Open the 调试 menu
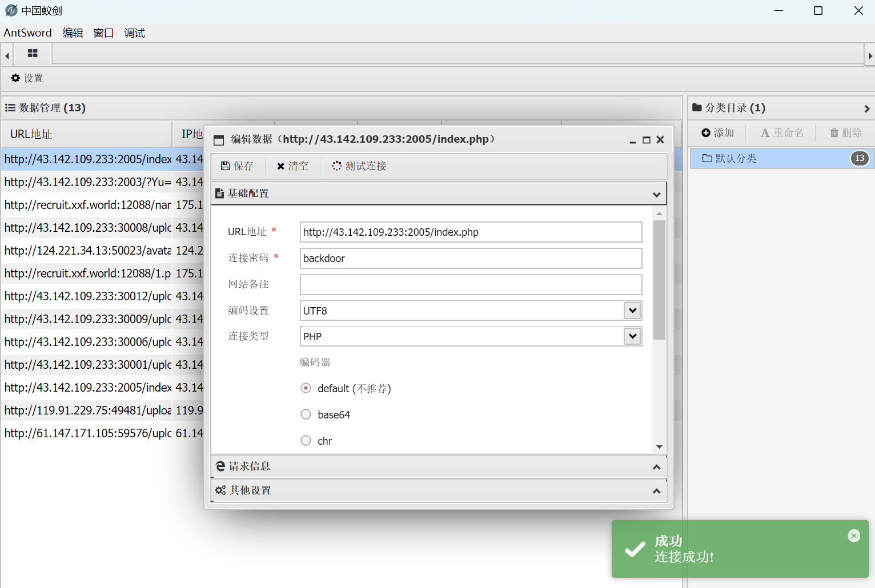 click(x=134, y=33)
